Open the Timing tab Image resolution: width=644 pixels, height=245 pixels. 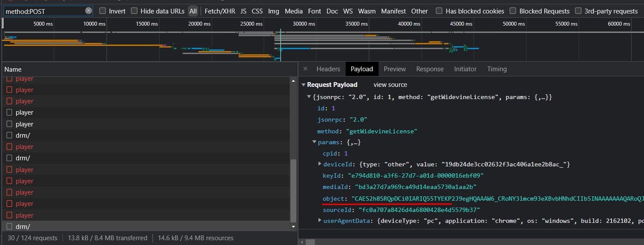[x=497, y=69]
